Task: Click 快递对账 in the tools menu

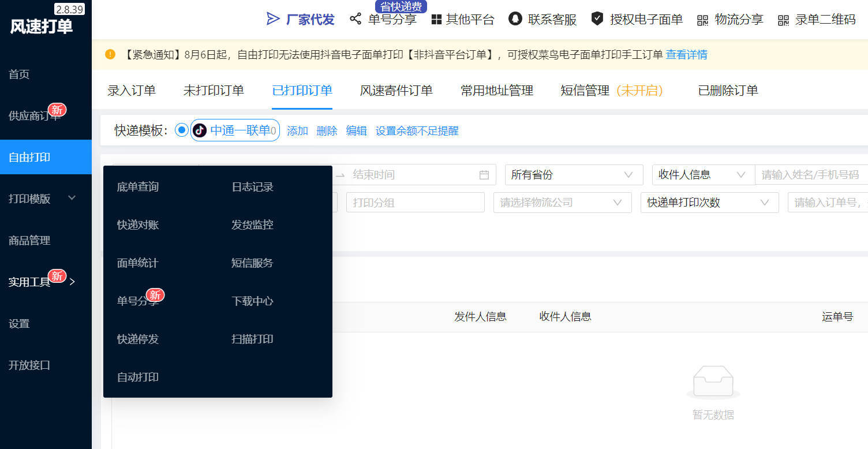Action: pyautogui.click(x=138, y=225)
